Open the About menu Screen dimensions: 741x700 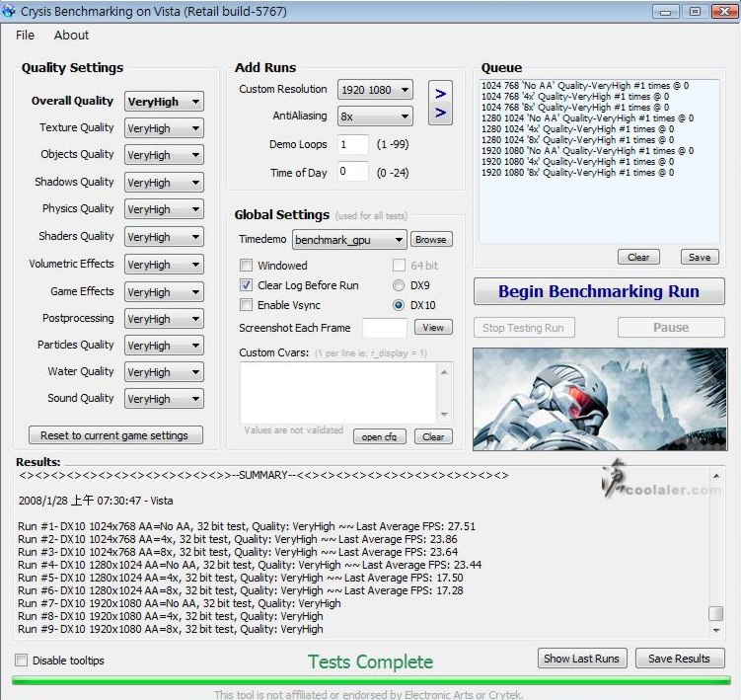point(71,35)
